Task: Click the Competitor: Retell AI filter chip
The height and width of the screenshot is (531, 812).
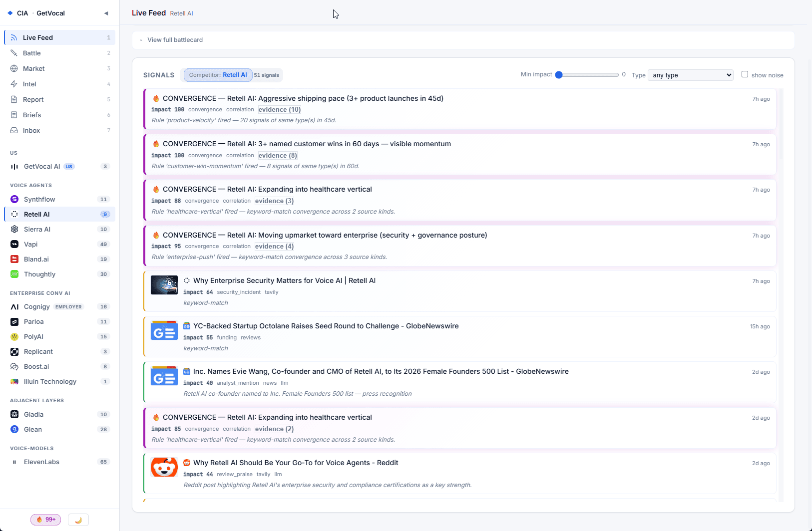Action: 218,75
